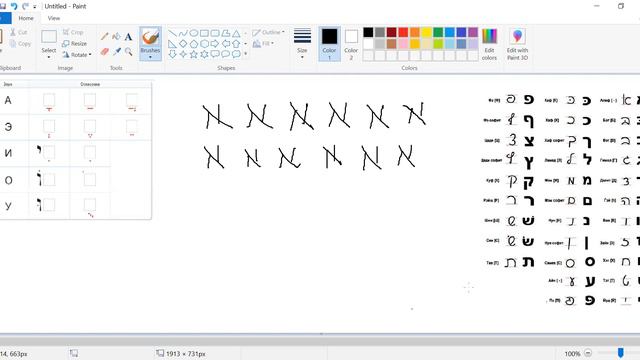Screen dimensions: 640x360
Task: Open the Select dropdown arrow
Action: tap(49, 57)
